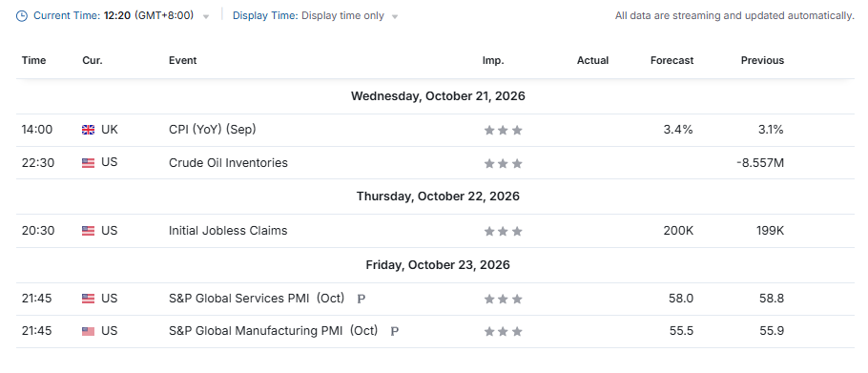The width and height of the screenshot is (868, 373).
Task: Click the Forecast column header
Action: tap(672, 60)
